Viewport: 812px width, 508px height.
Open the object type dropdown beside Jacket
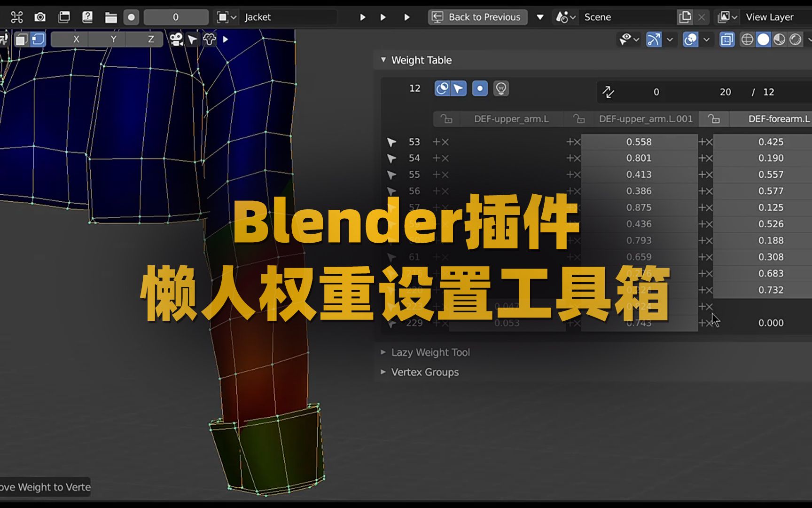pos(226,17)
